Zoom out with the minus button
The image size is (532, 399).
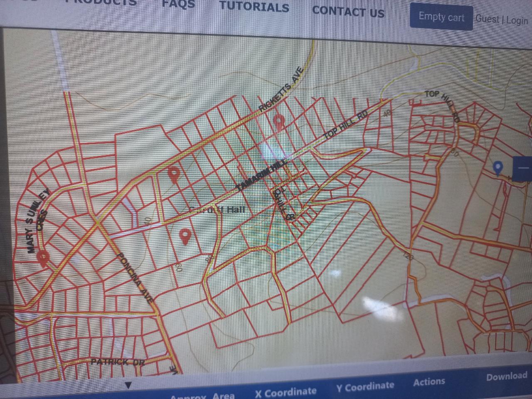point(523,169)
